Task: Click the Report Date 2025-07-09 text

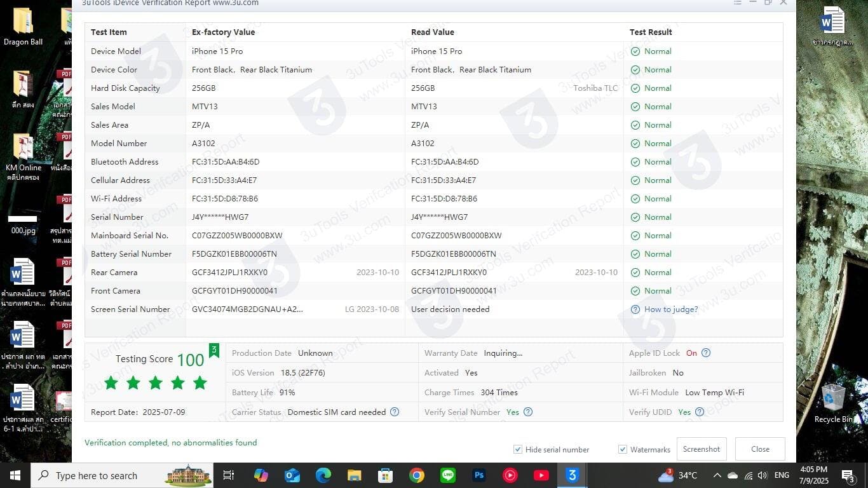Action: point(138,412)
